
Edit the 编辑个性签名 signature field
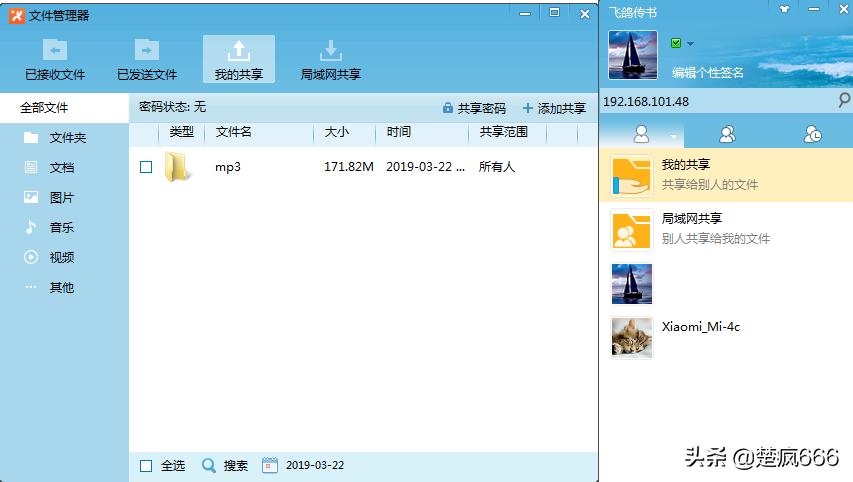(x=707, y=72)
